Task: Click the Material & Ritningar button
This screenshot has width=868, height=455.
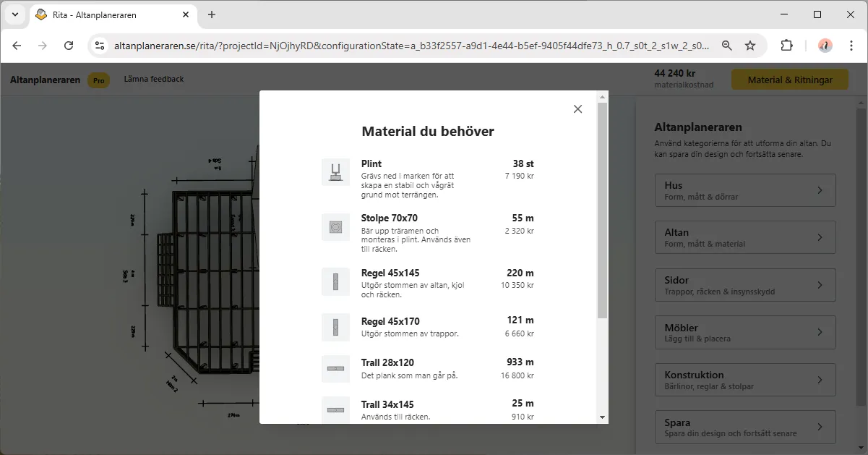Action: pyautogui.click(x=789, y=80)
